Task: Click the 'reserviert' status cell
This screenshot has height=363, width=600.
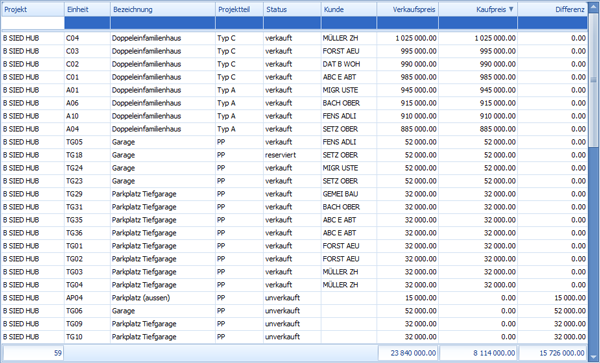Action: [292, 155]
